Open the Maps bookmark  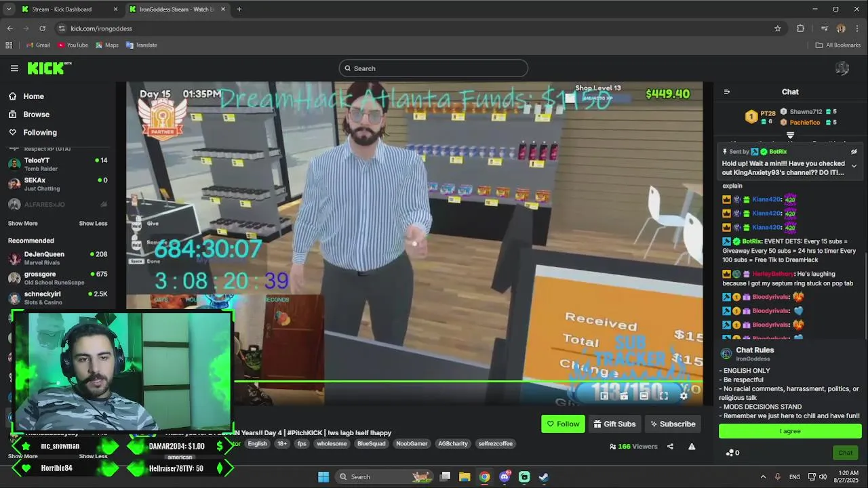pos(107,45)
